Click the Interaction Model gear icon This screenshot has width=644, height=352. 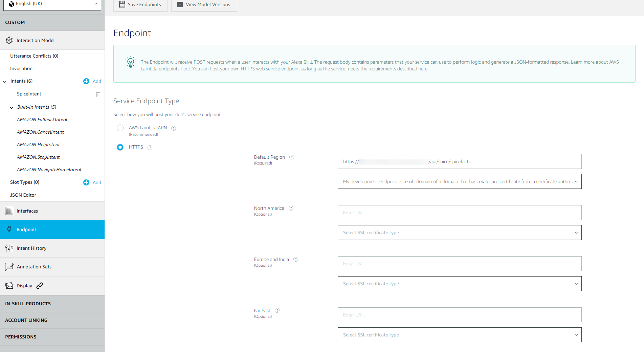tap(9, 40)
